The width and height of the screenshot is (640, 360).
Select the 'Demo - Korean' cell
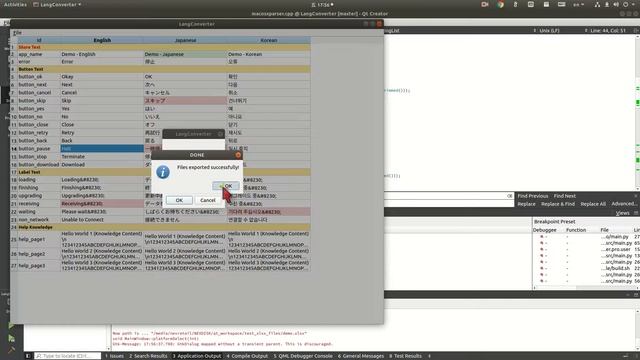[269, 54]
